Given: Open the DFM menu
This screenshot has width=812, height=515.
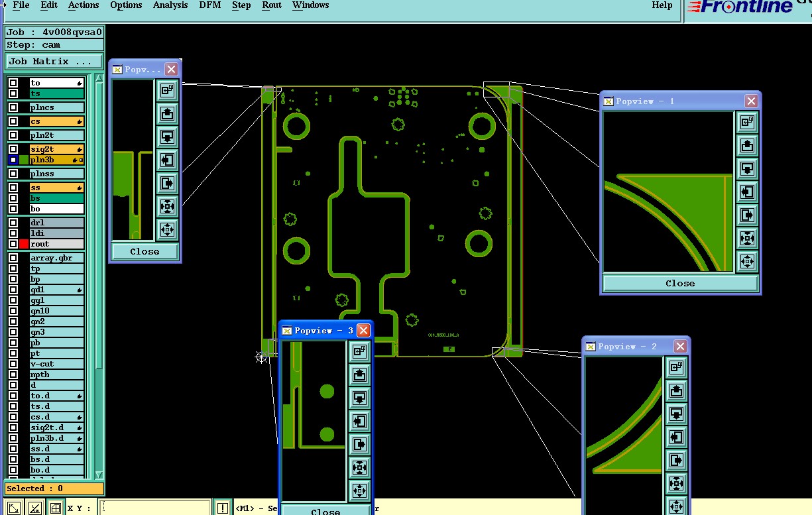Looking at the screenshot, I should 210,5.
